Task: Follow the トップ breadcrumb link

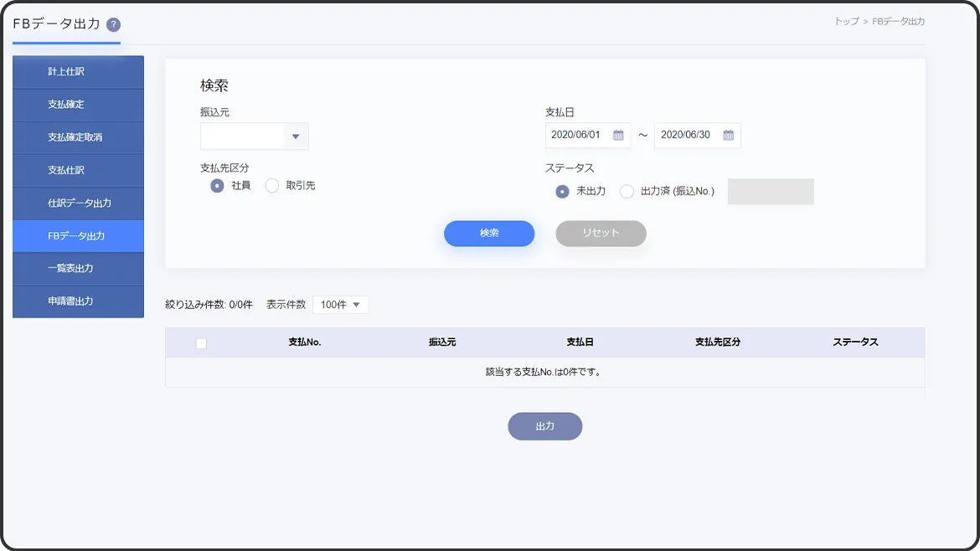Action: point(846,22)
